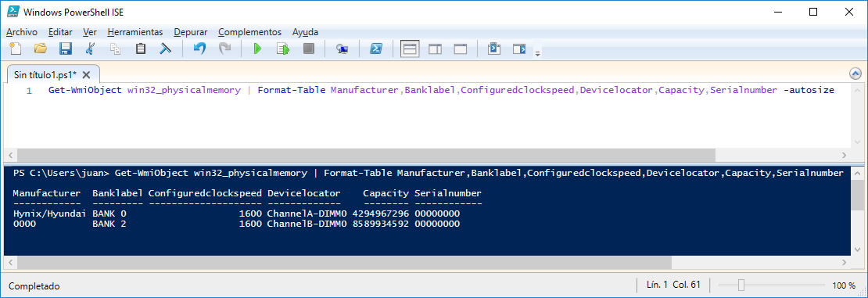This screenshot has width=868, height=298.
Task: Open the Archivo menu
Action: [22, 32]
